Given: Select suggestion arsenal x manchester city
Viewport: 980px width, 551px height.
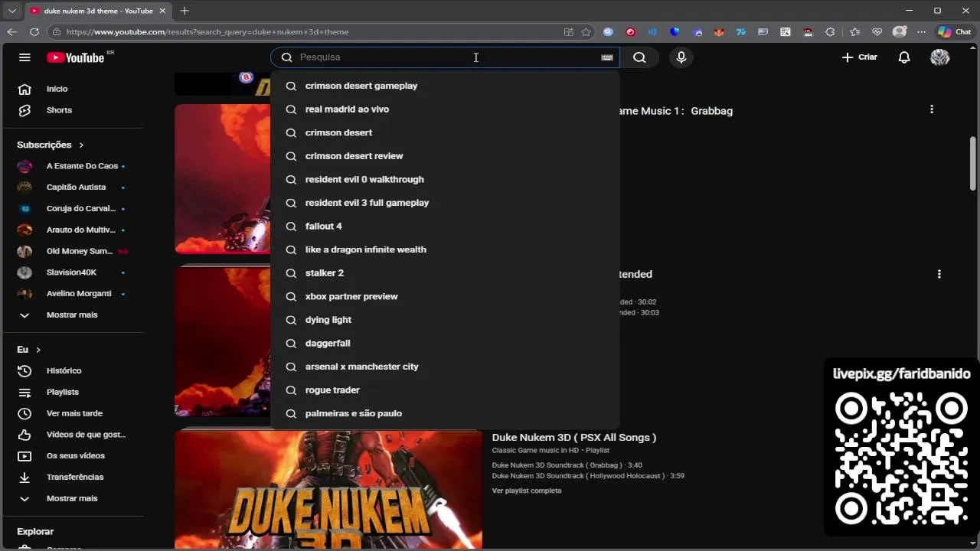Looking at the screenshot, I should 445,367.
